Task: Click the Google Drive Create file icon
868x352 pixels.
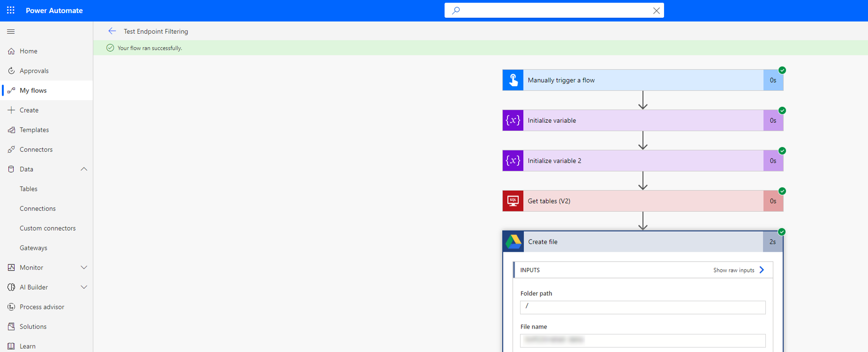Action: click(x=513, y=242)
